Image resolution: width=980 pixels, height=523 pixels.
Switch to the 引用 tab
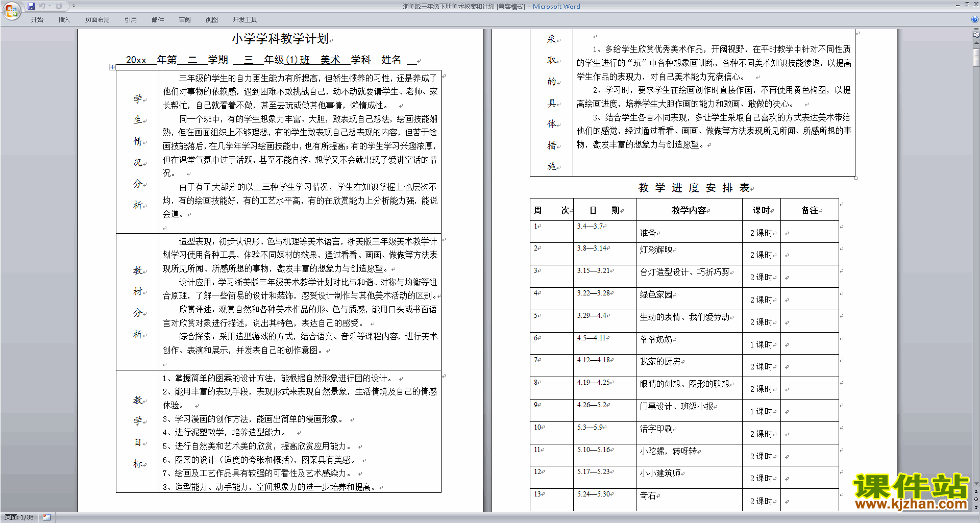pyautogui.click(x=130, y=19)
